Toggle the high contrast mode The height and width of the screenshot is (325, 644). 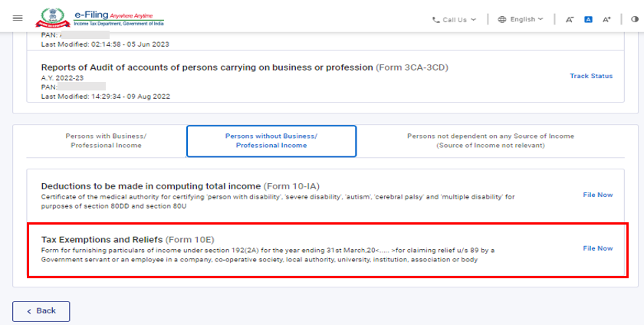[634, 20]
